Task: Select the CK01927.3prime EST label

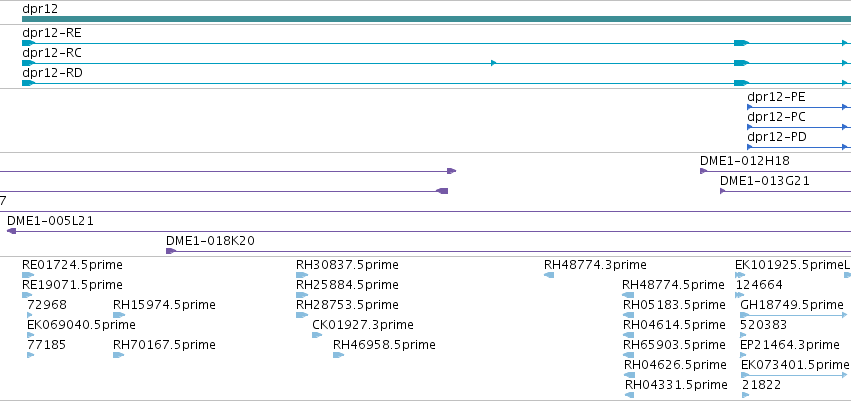Action: 363,325
